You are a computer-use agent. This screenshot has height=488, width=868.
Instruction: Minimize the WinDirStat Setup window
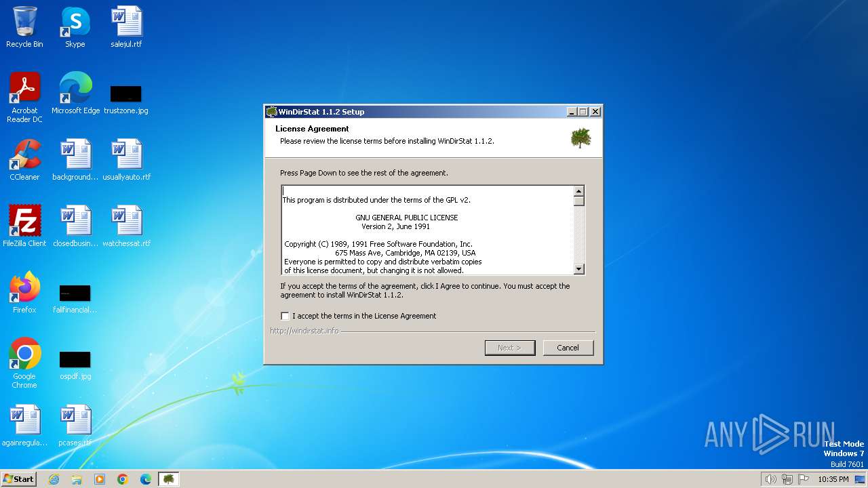click(x=572, y=112)
